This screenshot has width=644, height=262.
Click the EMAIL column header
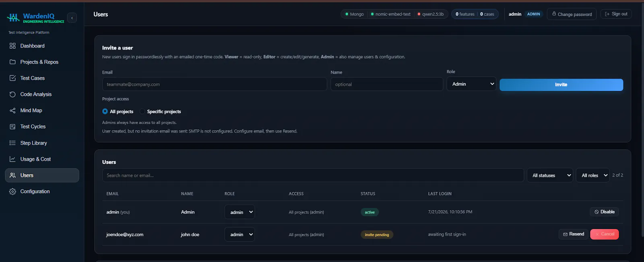[112, 194]
